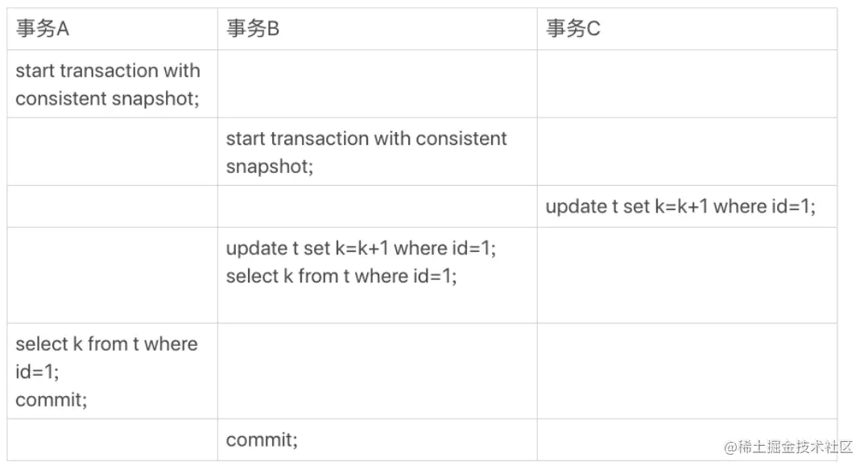Click transaction A's commit; line

pyautogui.click(x=51, y=399)
